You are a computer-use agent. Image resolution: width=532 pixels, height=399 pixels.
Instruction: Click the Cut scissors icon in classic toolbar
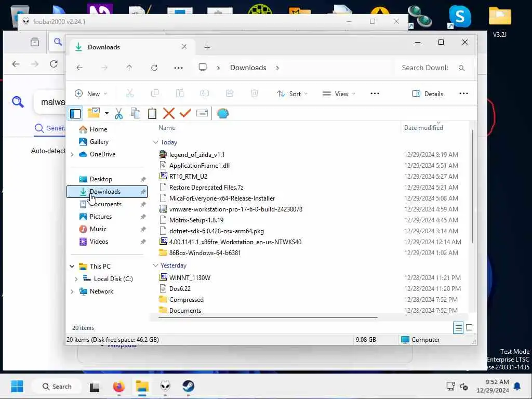coord(118,113)
